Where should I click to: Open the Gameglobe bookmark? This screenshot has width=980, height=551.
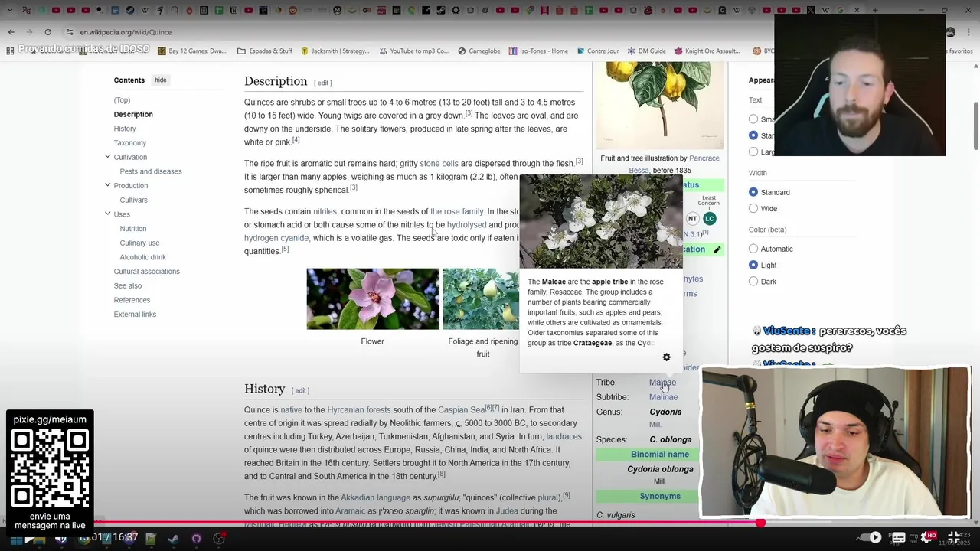[x=479, y=51]
